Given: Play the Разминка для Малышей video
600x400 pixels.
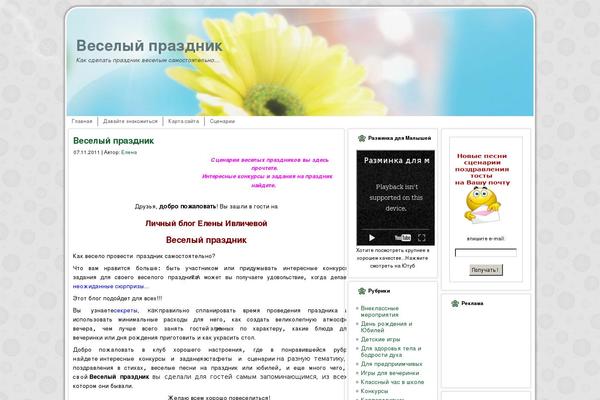Looking at the screenshot, I should click(372, 238).
